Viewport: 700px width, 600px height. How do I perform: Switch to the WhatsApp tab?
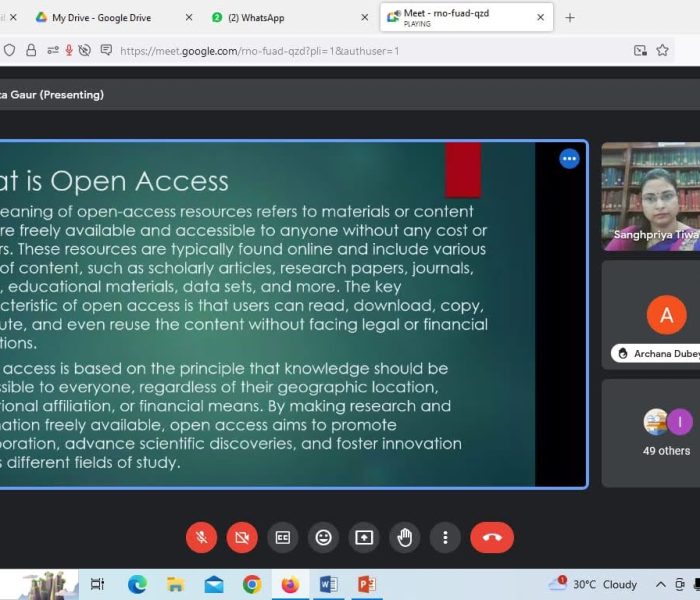pos(256,17)
